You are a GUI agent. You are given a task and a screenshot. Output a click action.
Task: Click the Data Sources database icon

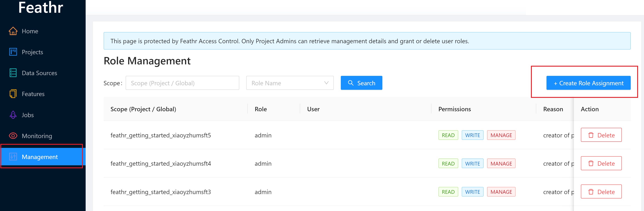pyautogui.click(x=13, y=73)
